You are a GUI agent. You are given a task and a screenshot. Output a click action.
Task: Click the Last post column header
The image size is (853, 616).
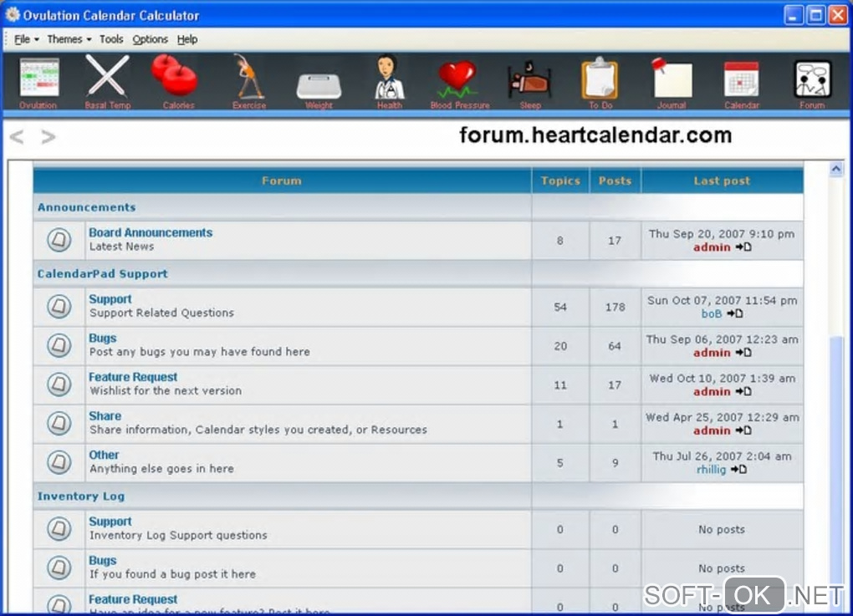722,181
